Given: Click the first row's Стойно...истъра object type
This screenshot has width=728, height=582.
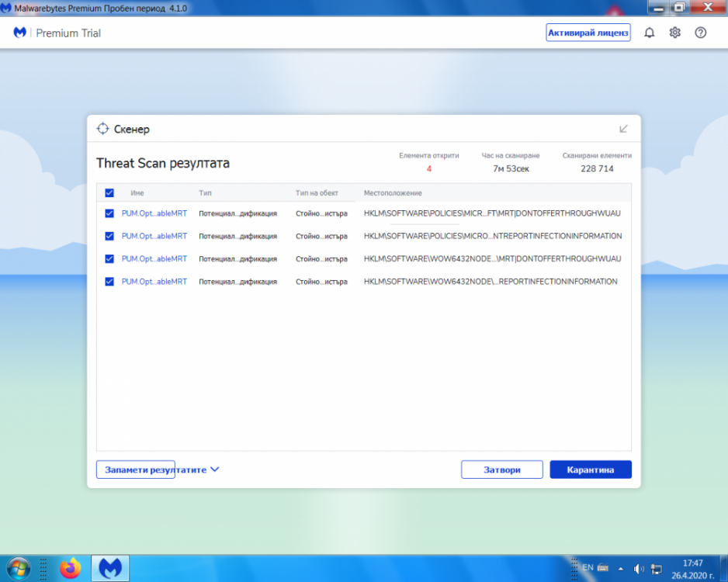Looking at the screenshot, I should click(x=321, y=213).
